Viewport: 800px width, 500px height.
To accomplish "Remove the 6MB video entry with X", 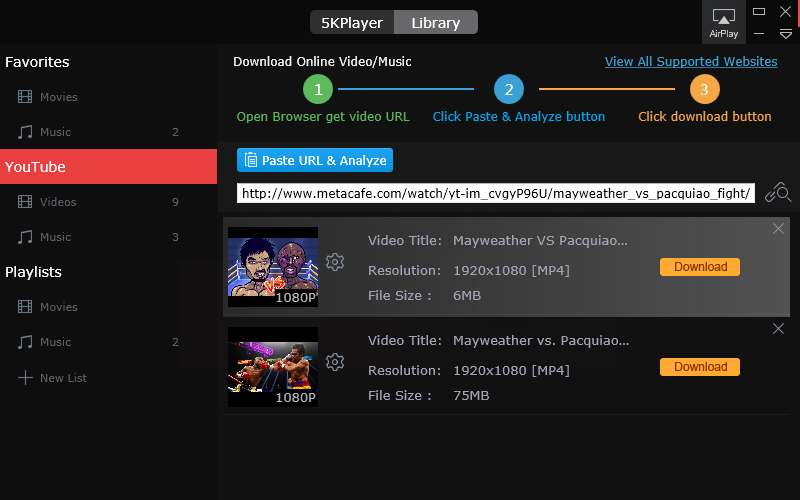I will pos(778,229).
